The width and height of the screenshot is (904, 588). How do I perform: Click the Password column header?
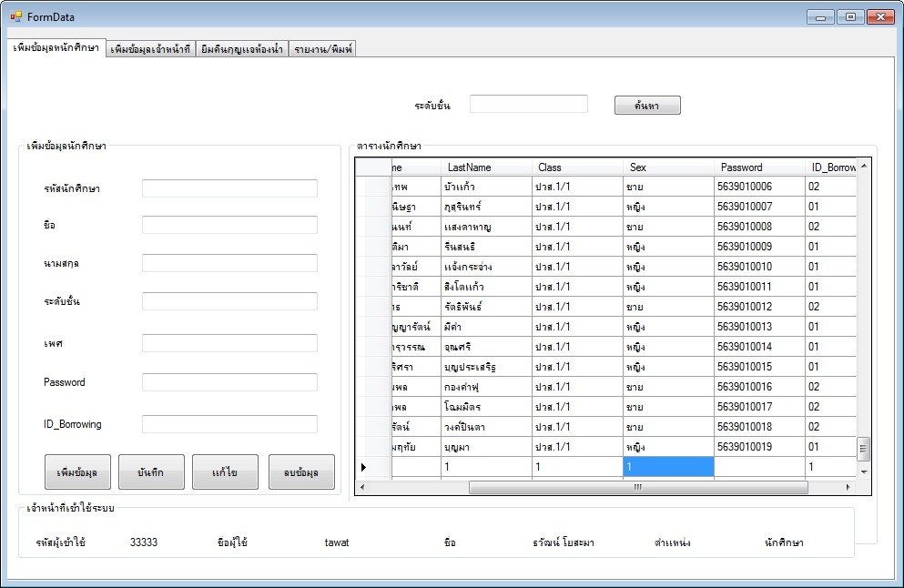pyautogui.click(x=760, y=167)
